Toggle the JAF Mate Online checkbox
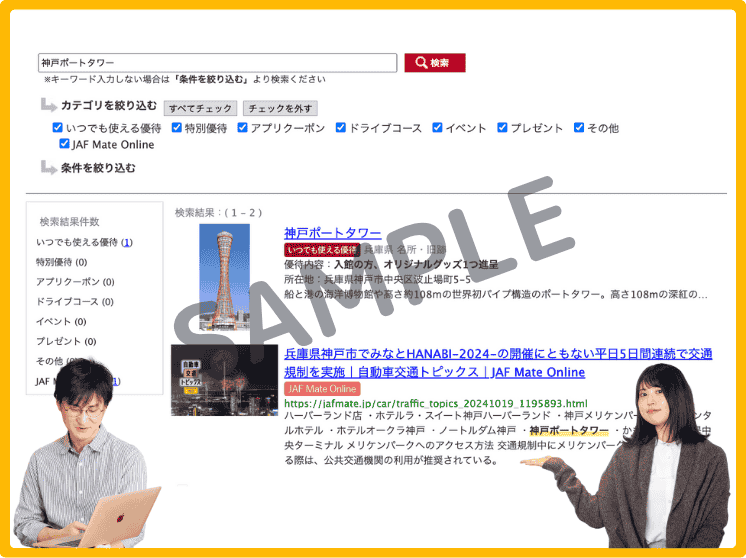Screen dimensions: 746x558 tap(64, 144)
